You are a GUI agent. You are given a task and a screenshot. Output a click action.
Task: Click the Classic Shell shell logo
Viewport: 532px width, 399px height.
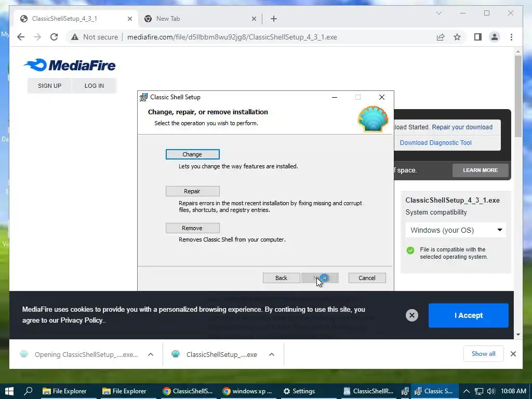373,119
